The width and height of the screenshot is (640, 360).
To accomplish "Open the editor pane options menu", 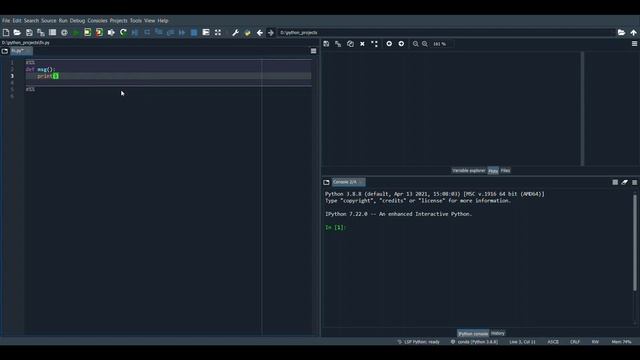I will [313, 51].
